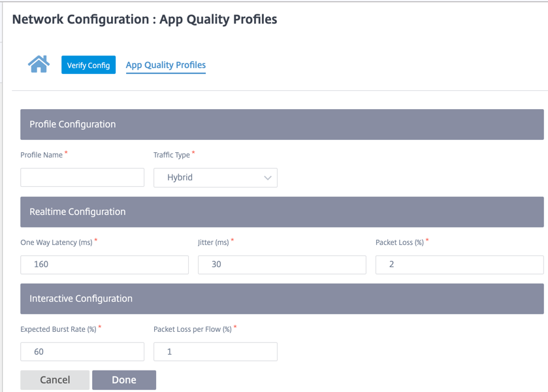Click the page title Network Configuration : App Quality Profiles
The image size is (548, 392).
pos(145,19)
